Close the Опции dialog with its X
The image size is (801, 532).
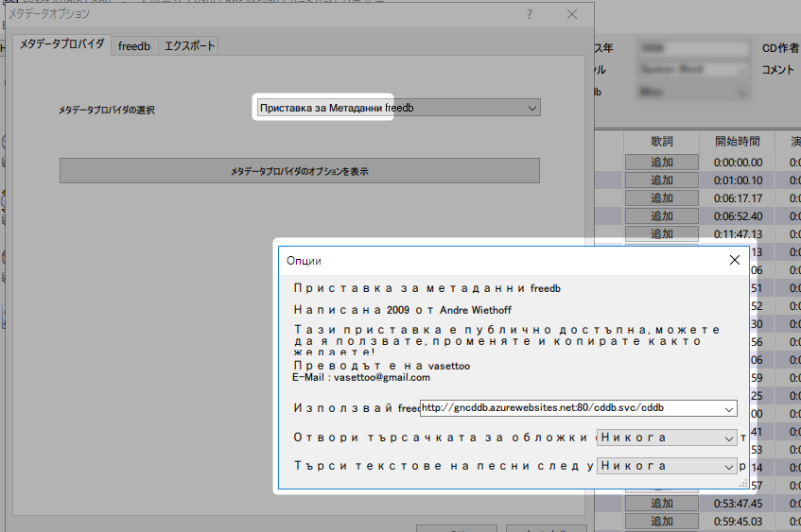pyautogui.click(x=734, y=260)
